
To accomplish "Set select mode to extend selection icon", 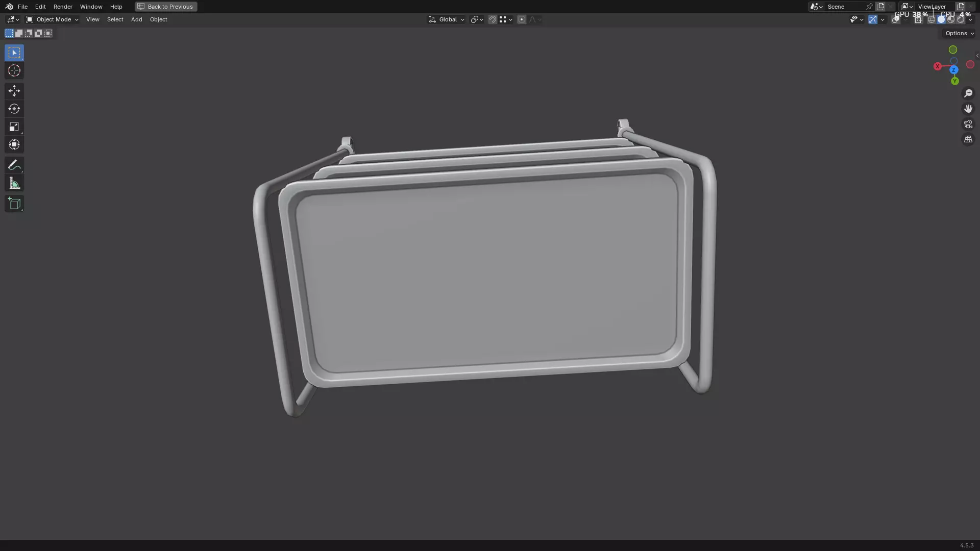I will pos(19,33).
